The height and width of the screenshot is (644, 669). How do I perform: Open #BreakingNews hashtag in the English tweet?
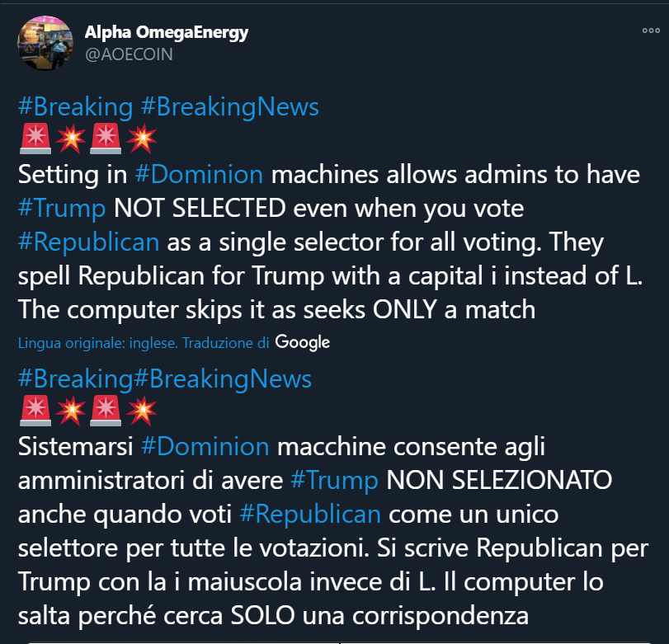pyautogui.click(x=228, y=106)
